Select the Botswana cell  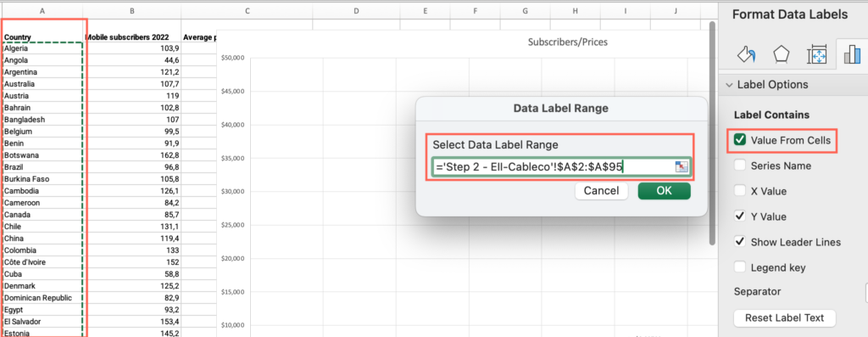click(x=42, y=155)
